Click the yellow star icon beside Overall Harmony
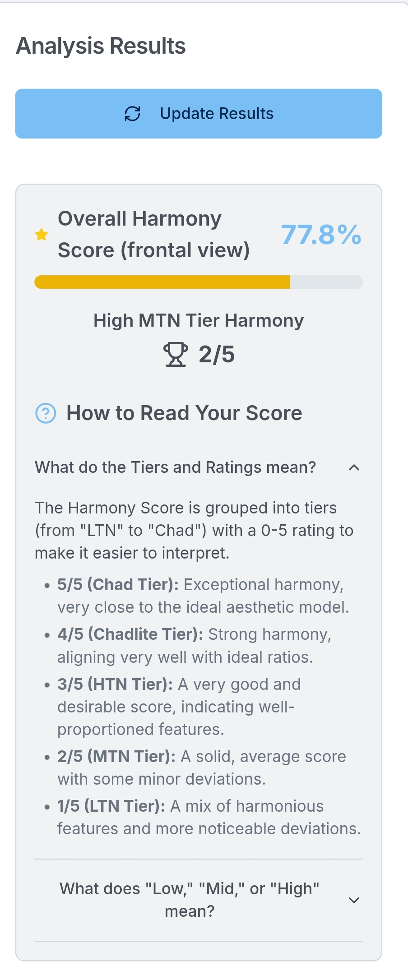The width and height of the screenshot is (408, 980). click(42, 235)
